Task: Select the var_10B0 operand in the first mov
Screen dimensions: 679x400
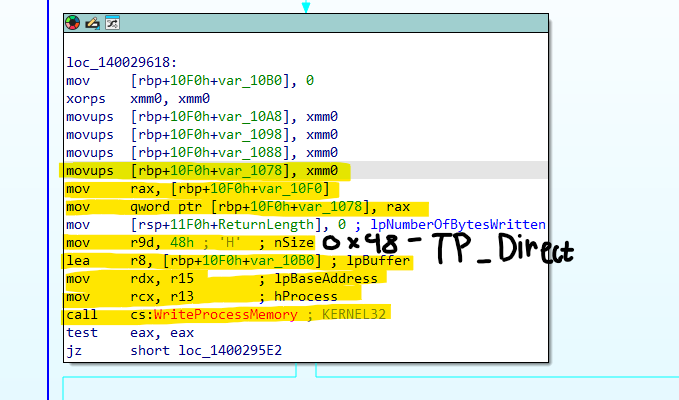Action: [x=250, y=81]
